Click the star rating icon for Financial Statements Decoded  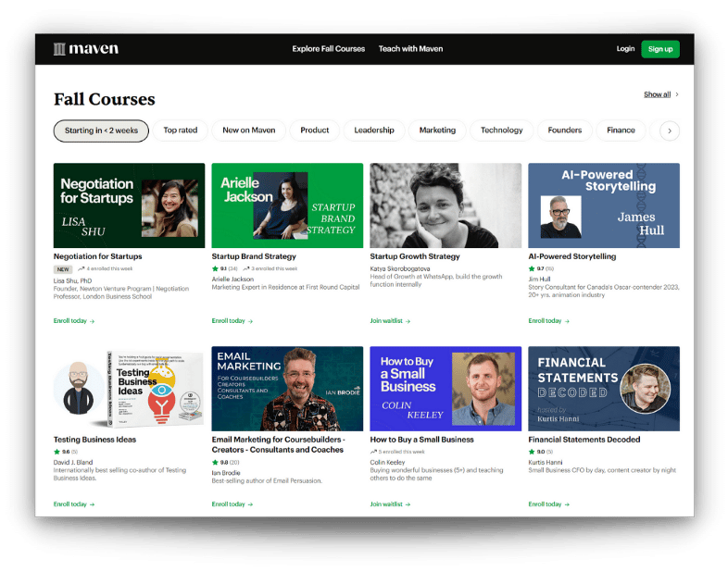coord(532,452)
